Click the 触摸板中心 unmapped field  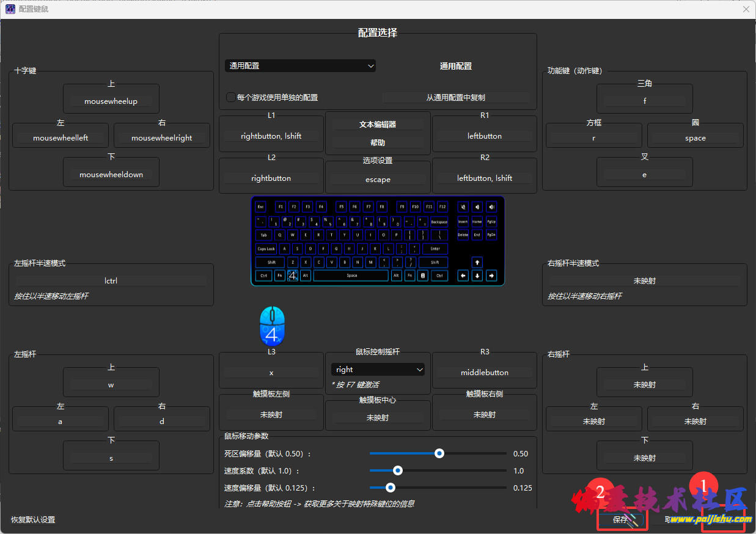pyautogui.click(x=377, y=418)
